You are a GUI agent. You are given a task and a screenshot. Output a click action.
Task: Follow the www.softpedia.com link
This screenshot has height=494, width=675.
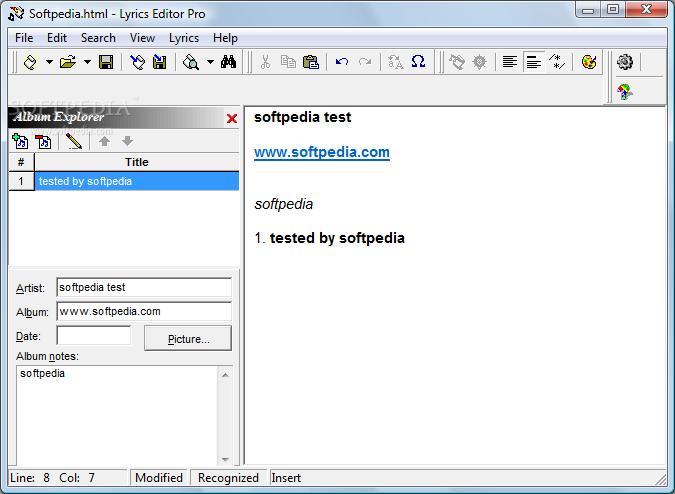322,152
